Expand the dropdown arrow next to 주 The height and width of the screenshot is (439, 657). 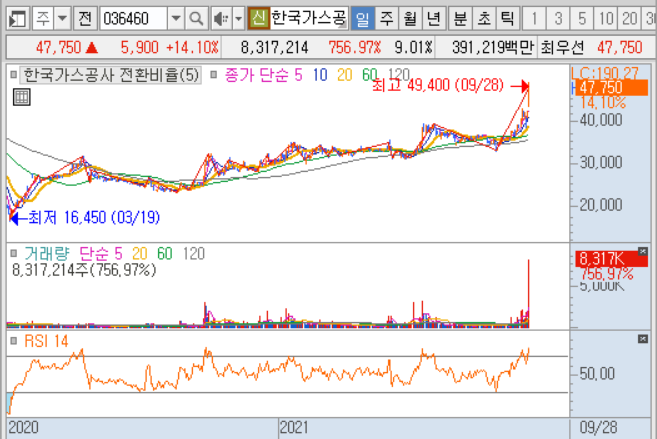62,19
